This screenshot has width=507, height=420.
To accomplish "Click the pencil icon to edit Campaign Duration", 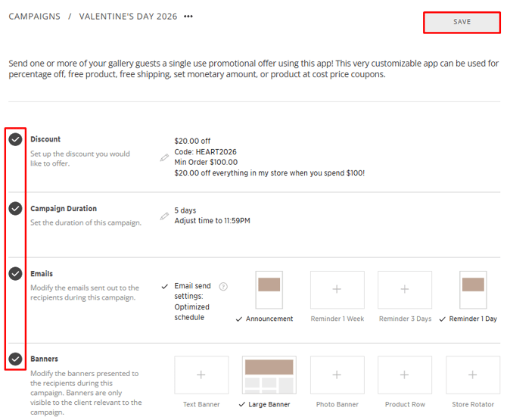I will tap(164, 216).
